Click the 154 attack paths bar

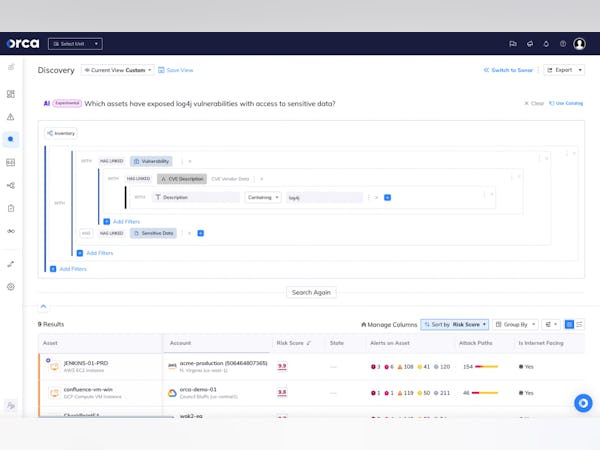[481, 367]
